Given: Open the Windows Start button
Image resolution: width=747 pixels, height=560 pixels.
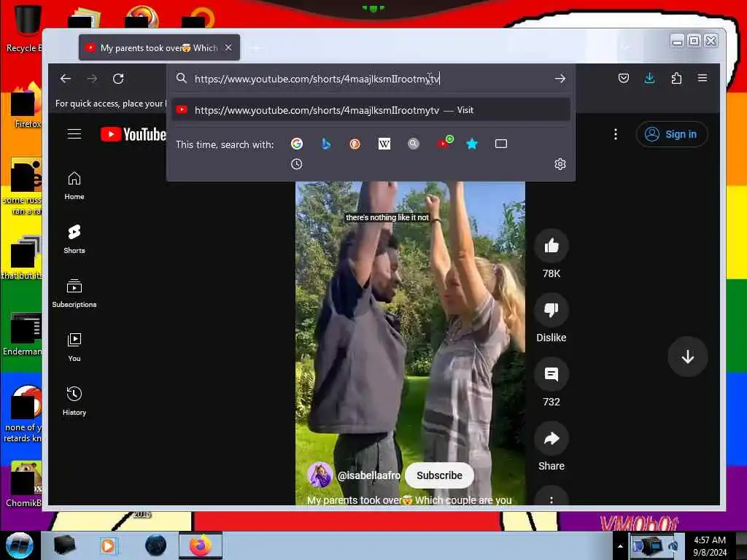Looking at the screenshot, I should point(20,545).
